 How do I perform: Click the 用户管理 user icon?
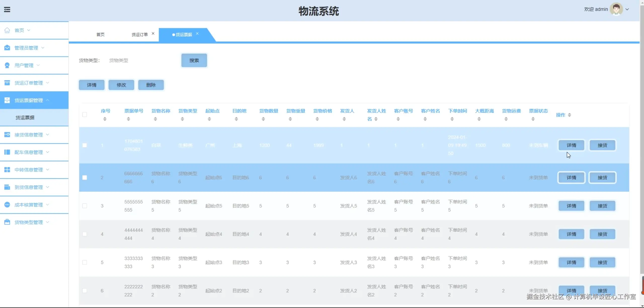point(7,65)
